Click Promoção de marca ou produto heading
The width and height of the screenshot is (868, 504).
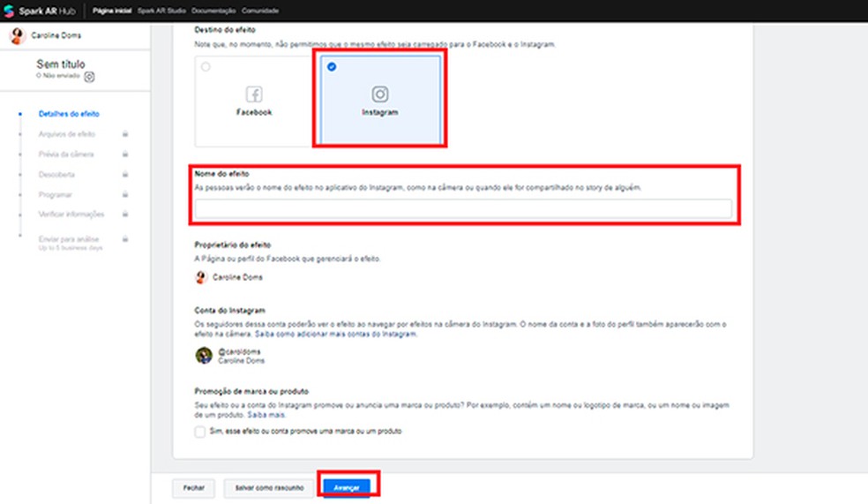(251, 392)
